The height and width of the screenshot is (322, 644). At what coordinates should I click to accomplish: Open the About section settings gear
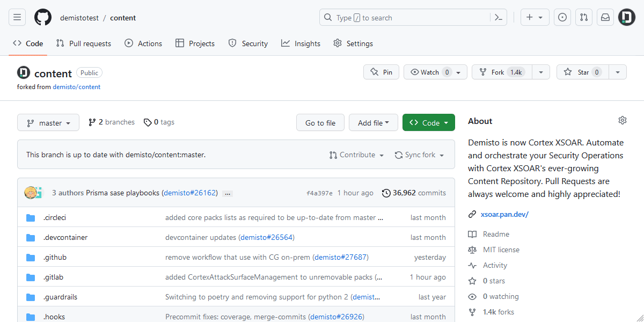point(623,120)
